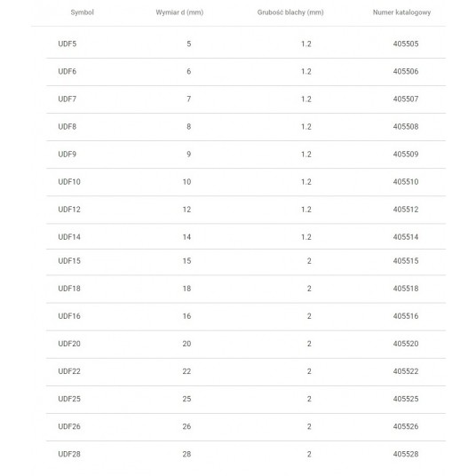
Task: Click catalog number 405520
Action: [x=406, y=344]
